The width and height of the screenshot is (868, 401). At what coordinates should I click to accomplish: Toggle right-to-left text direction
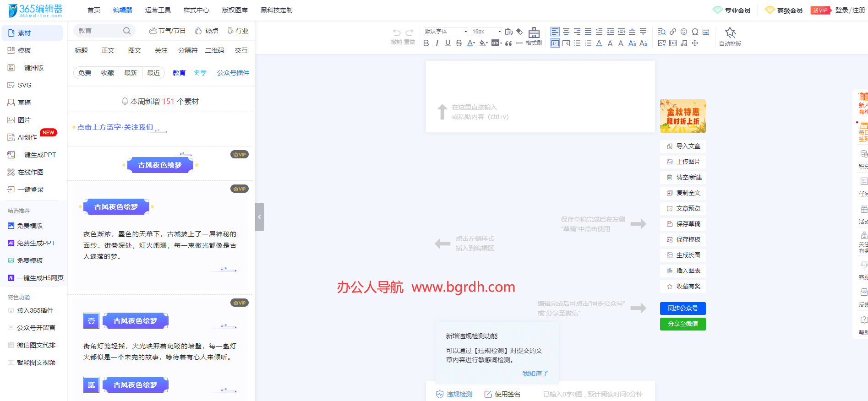pyautogui.click(x=566, y=43)
